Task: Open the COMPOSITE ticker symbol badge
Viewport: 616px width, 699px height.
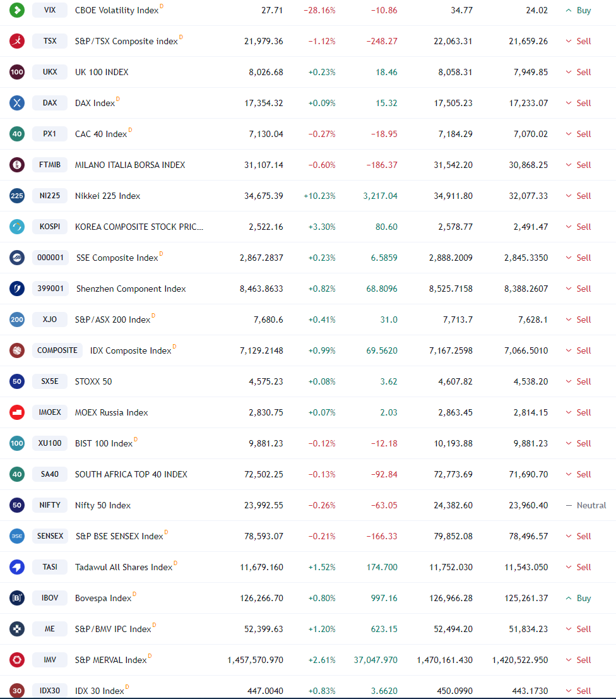Action: pyautogui.click(x=57, y=350)
